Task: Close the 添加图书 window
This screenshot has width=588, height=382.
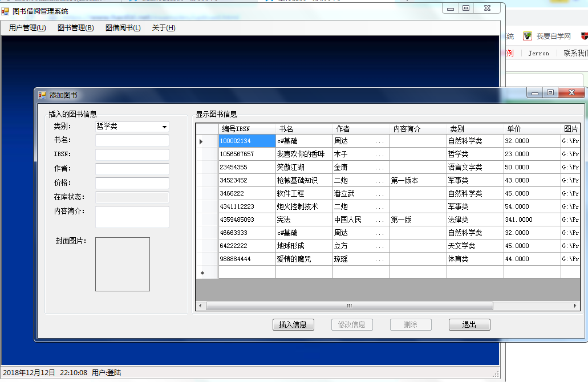Action: [571, 92]
